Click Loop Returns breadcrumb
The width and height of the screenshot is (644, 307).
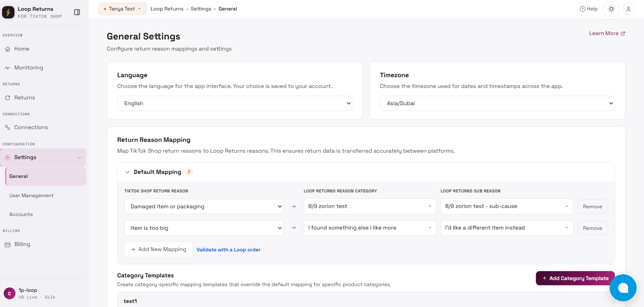point(167,9)
